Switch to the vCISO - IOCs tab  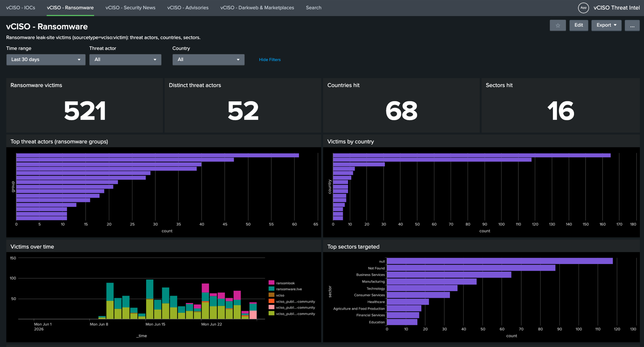21,8
